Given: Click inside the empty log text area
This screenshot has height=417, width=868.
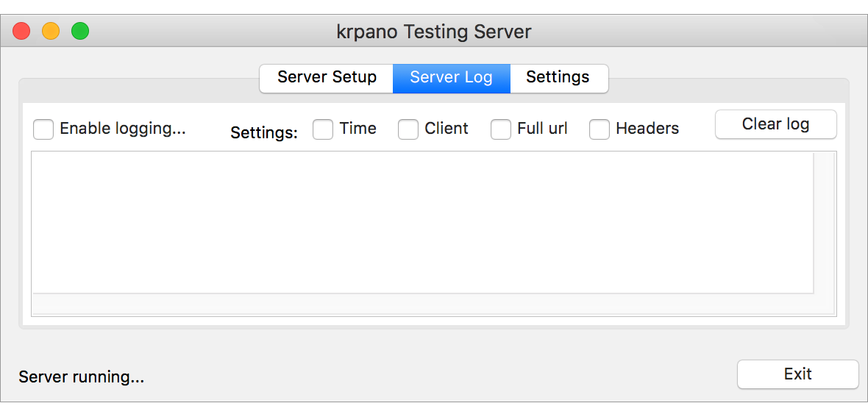Looking at the screenshot, I should click(419, 221).
